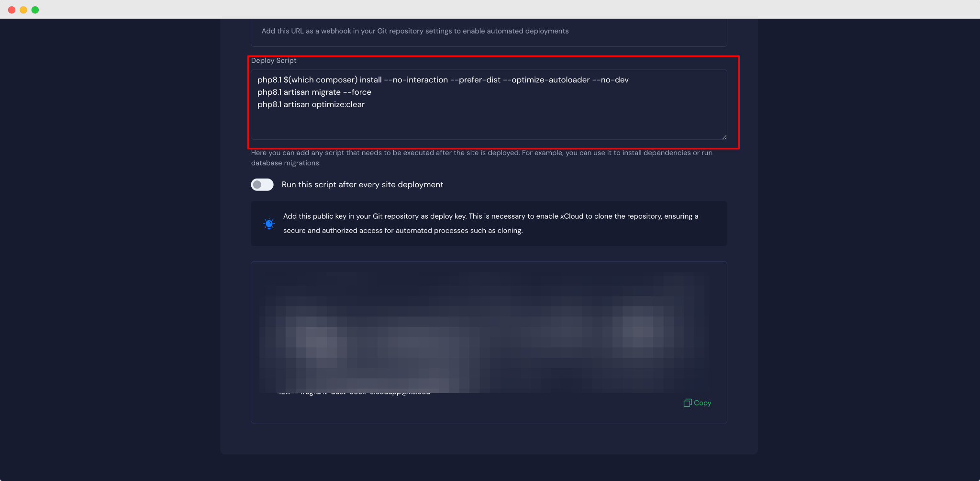Click the textarea resize grip icon
This screenshot has height=481, width=980.
tap(724, 137)
